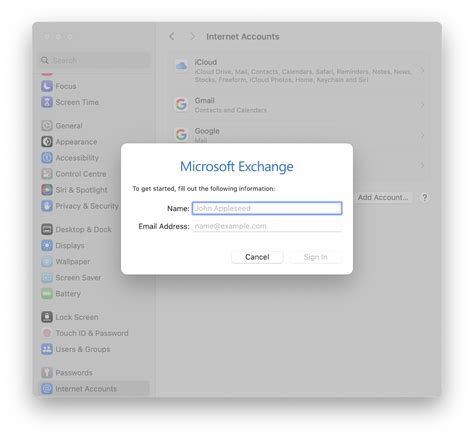Select Internet Accounts label in sidebar
The image size is (474, 439).
pyautogui.click(x=86, y=389)
